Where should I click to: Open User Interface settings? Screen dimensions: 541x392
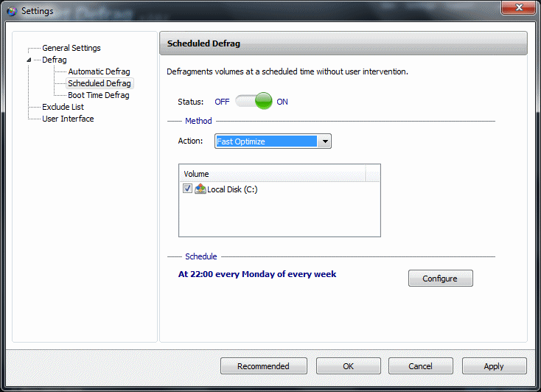68,119
